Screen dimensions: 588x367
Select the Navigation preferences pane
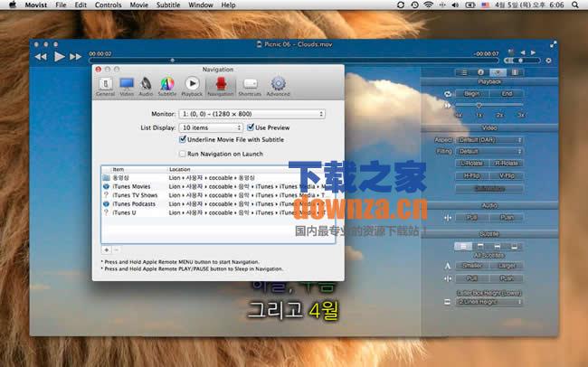click(221, 87)
